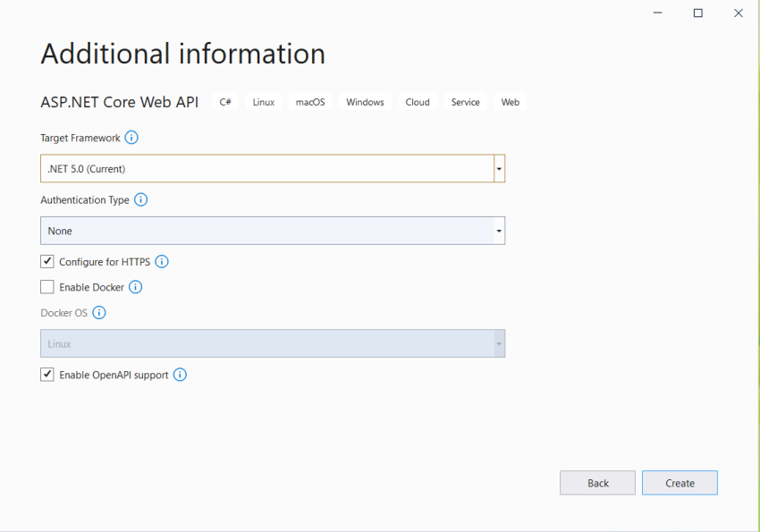The image size is (760, 532).
Task: Select the Linux value in Docker OS field
Action: [x=268, y=343]
